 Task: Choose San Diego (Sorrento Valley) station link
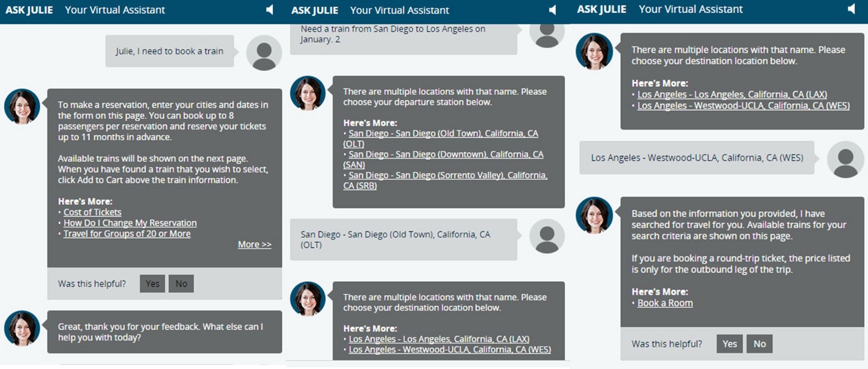pyautogui.click(x=447, y=176)
